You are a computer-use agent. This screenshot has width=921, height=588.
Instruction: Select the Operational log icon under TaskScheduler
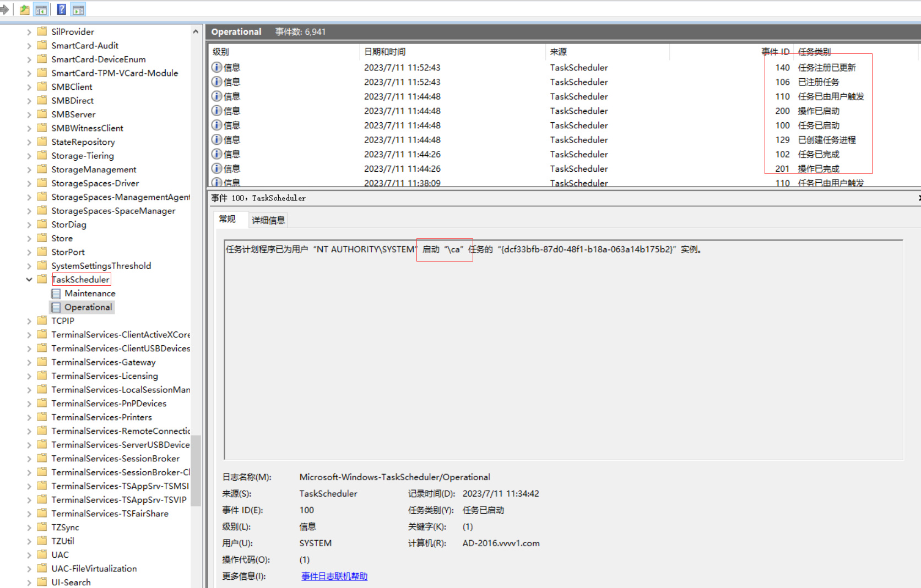pyautogui.click(x=56, y=307)
